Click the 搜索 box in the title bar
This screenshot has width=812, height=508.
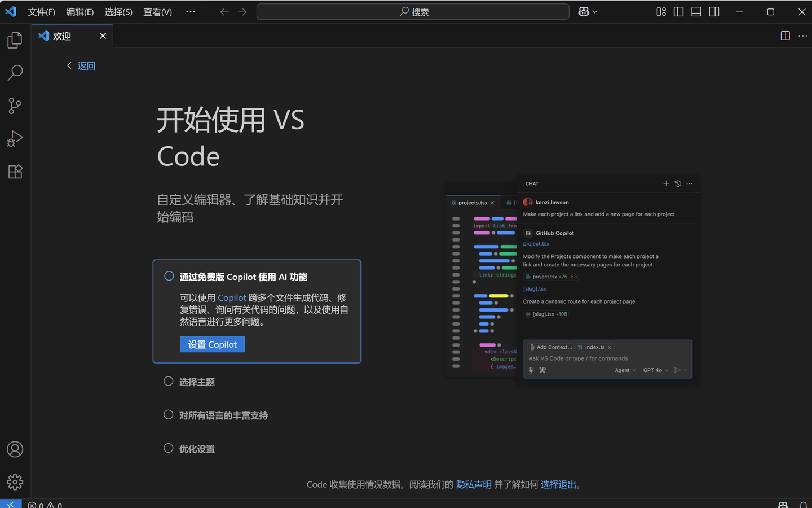pos(412,11)
